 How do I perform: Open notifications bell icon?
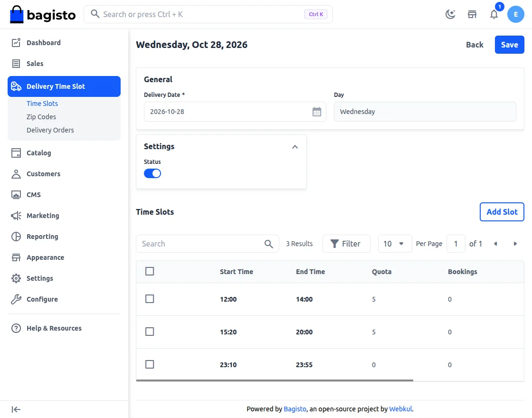click(494, 14)
